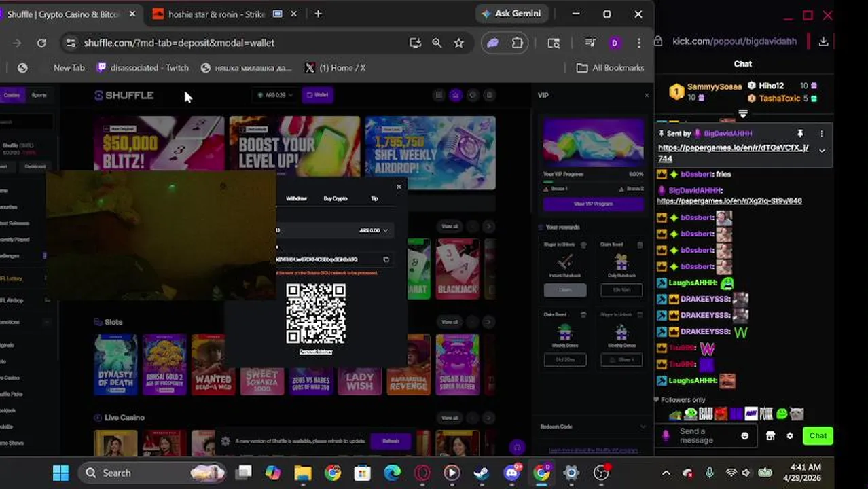Open All Bookmarks folder
Viewport: 868px width, 489px height.
[x=610, y=68]
